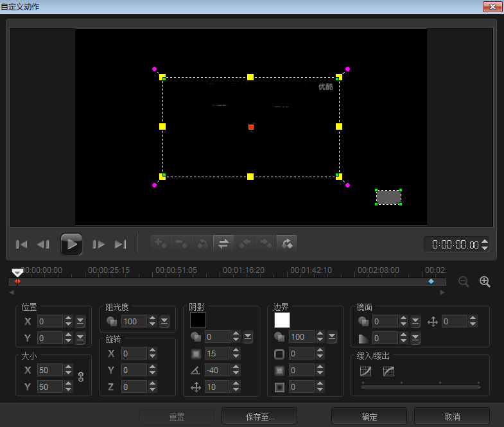Click the 保存至... button

[259, 417]
